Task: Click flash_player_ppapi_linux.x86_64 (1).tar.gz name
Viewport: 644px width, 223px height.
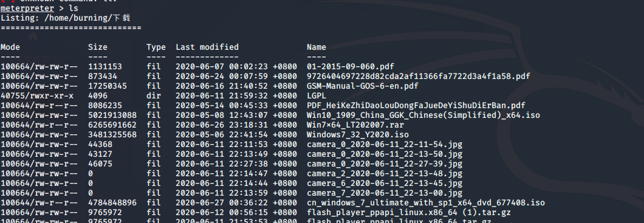Action: [409, 213]
